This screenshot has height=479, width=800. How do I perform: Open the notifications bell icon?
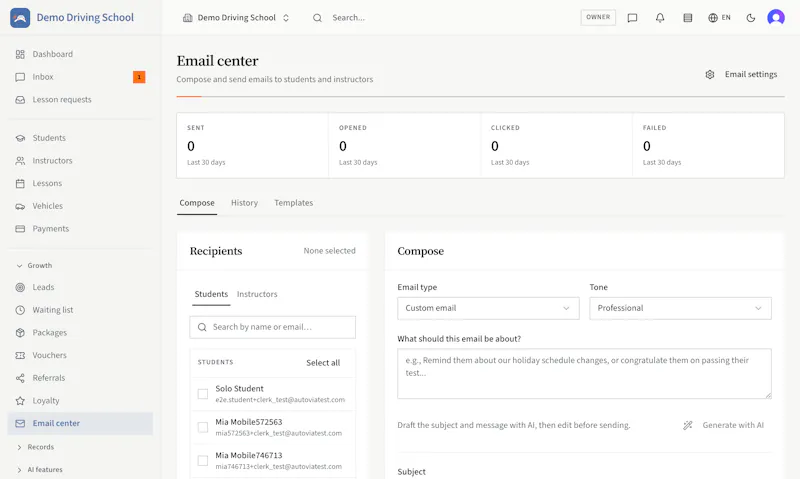click(660, 18)
